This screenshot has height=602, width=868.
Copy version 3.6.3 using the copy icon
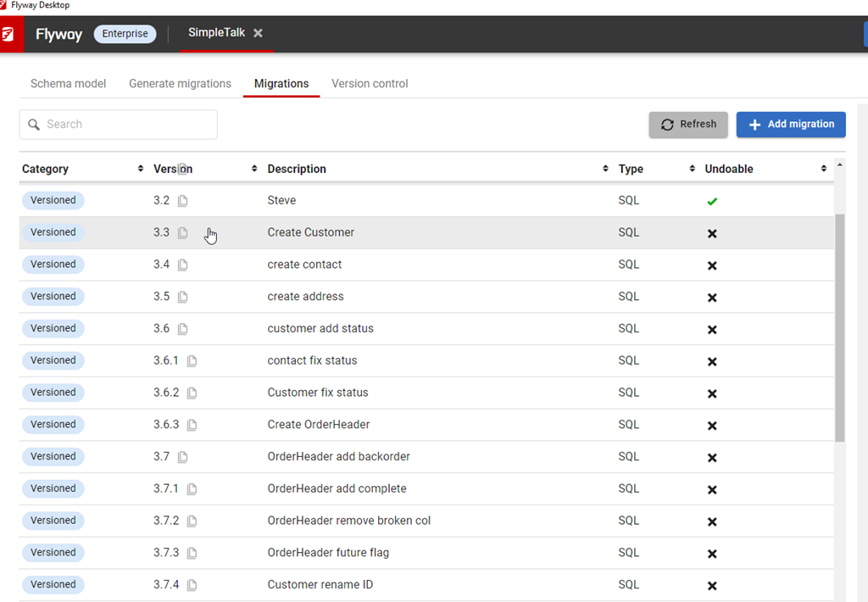[x=192, y=425]
